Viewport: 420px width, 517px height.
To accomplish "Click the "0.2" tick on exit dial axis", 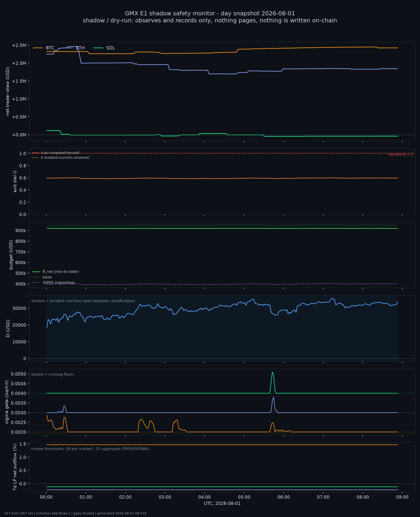I will pos(23,202).
